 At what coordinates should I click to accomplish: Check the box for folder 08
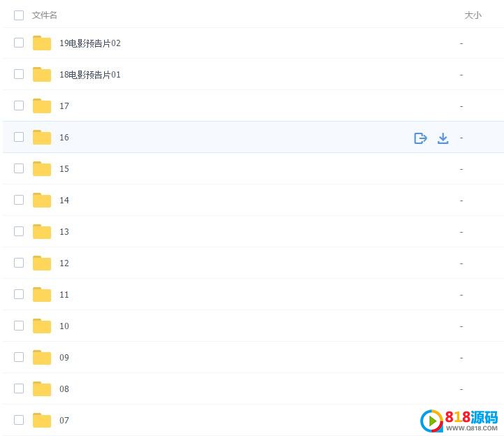[x=19, y=388]
